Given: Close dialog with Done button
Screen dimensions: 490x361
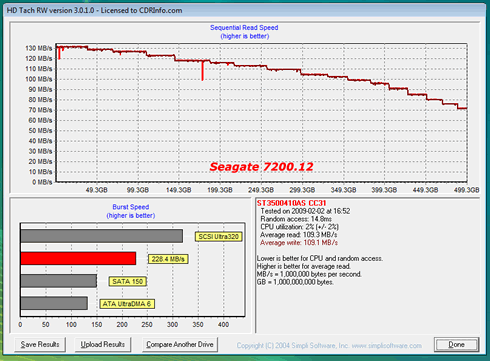Looking at the screenshot, I should (456, 344).
